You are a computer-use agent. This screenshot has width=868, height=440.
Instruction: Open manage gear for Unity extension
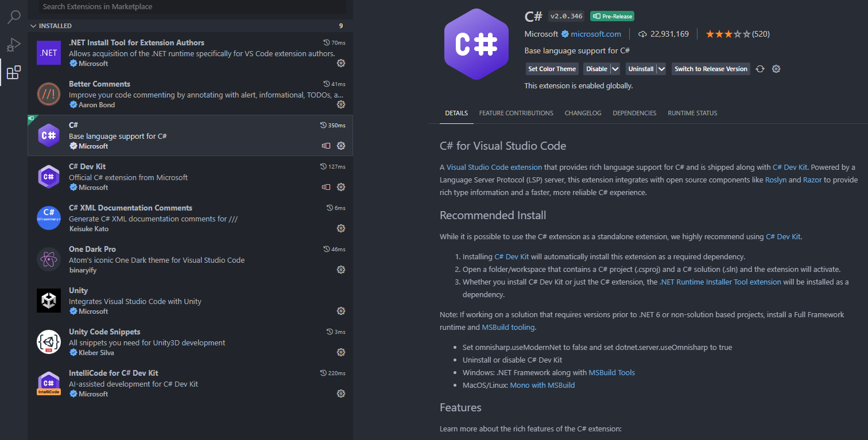341,311
